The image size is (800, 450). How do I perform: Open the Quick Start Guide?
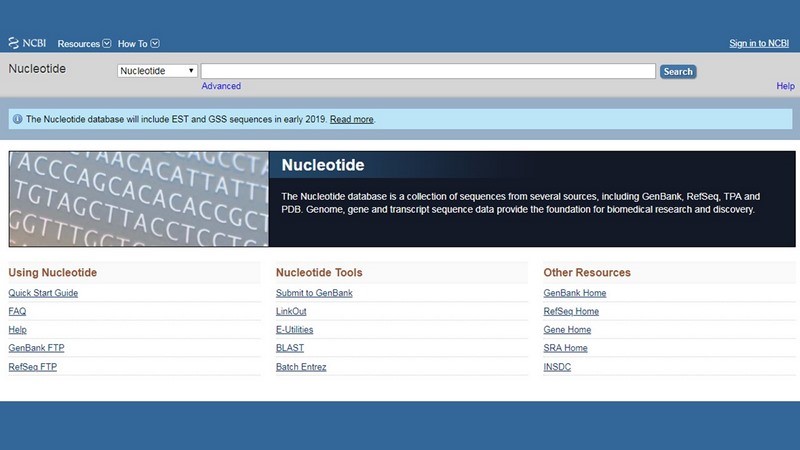click(43, 293)
